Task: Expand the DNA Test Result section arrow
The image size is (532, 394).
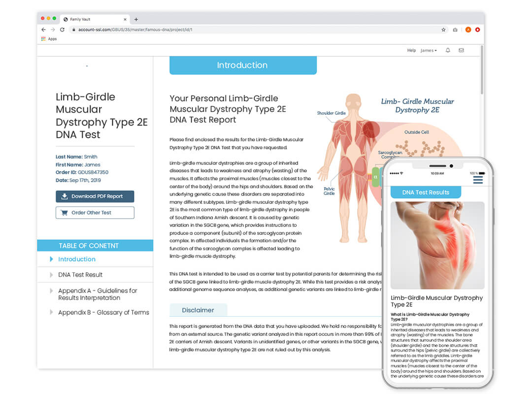Action: tap(51, 275)
